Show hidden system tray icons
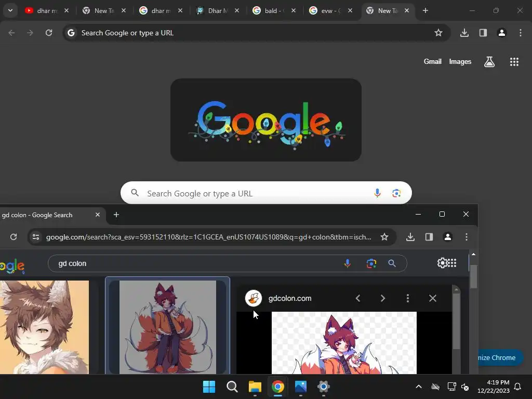532x399 pixels. click(x=419, y=387)
